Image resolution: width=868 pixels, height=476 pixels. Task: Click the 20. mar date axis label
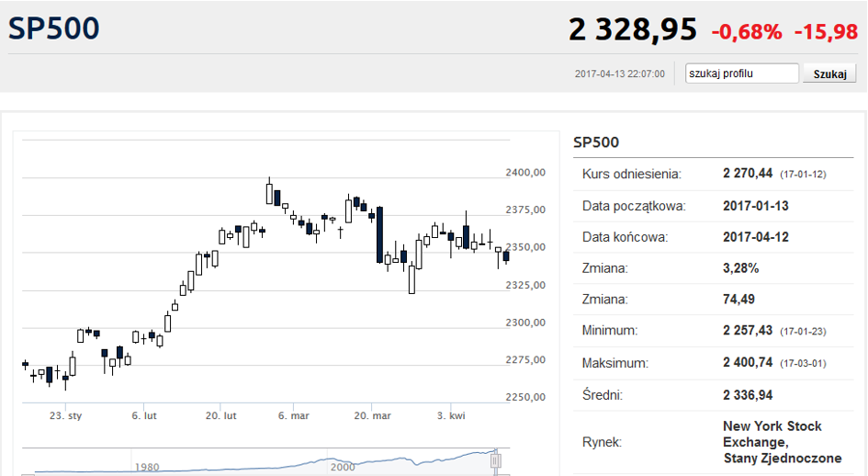372,415
